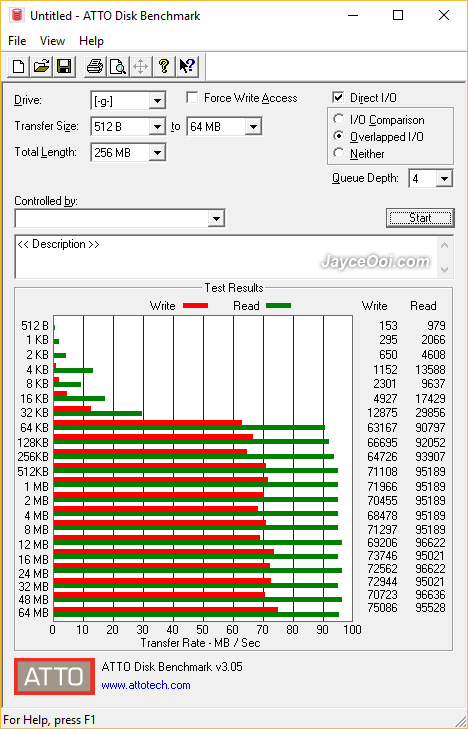Click the write value 71966
This screenshot has height=729, width=468.
coord(382,487)
